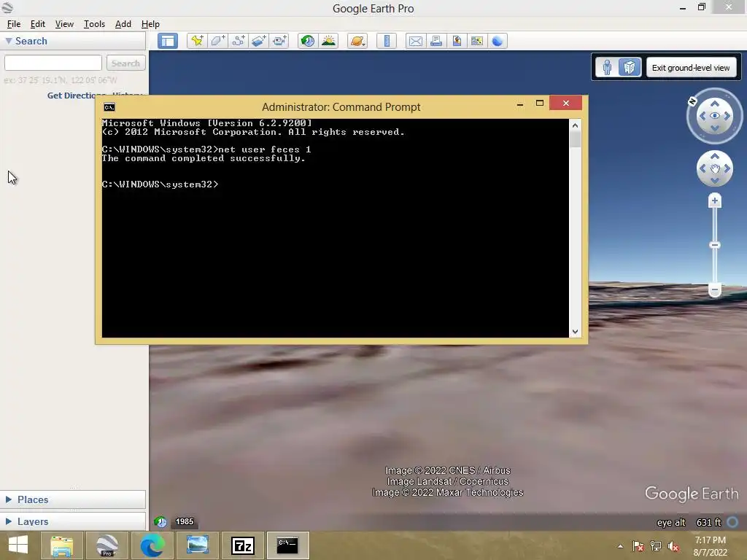This screenshot has width=747, height=560.
Task: Open the Help menu
Action: point(150,24)
